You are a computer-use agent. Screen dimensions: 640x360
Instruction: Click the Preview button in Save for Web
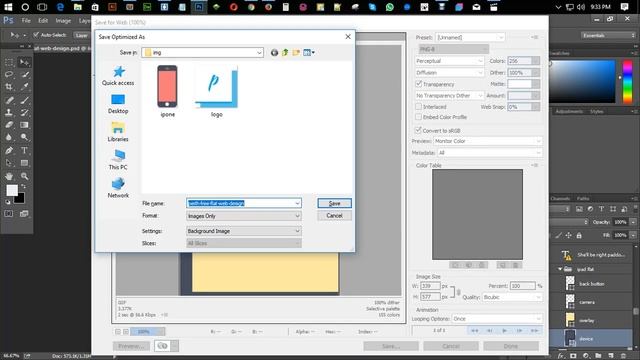[131, 346]
